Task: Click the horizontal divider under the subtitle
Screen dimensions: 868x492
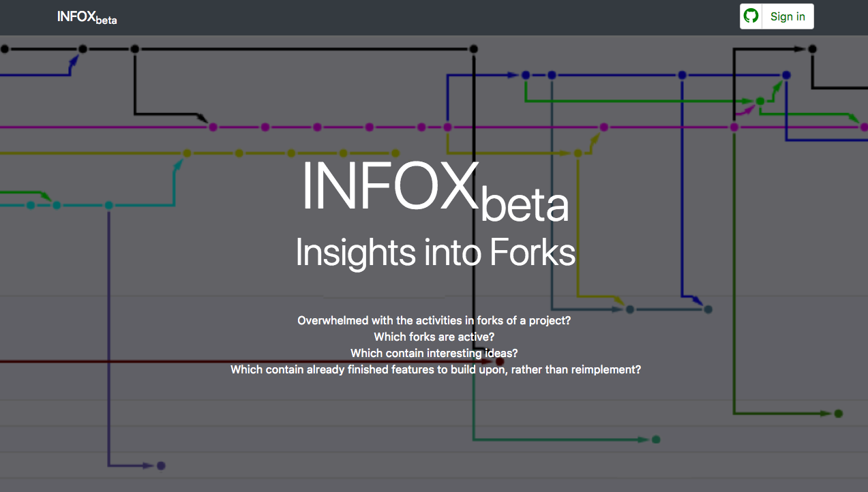Action: pos(384,298)
